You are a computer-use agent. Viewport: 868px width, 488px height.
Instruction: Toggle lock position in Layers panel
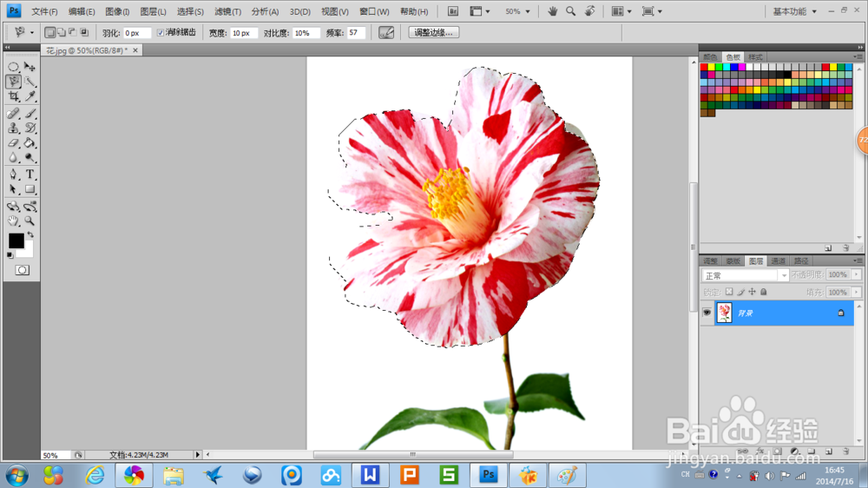click(752, 292)
